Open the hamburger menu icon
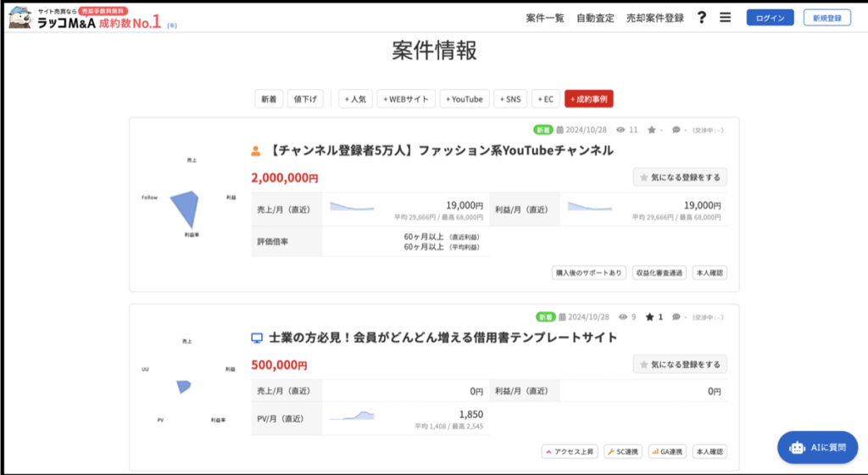868x475 pixels. click(725, 18)
